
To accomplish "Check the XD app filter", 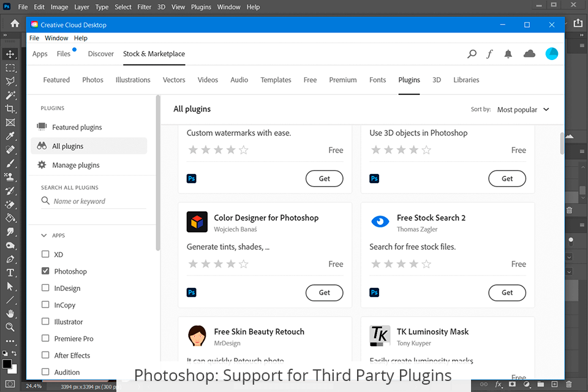I will coord(45,254).
